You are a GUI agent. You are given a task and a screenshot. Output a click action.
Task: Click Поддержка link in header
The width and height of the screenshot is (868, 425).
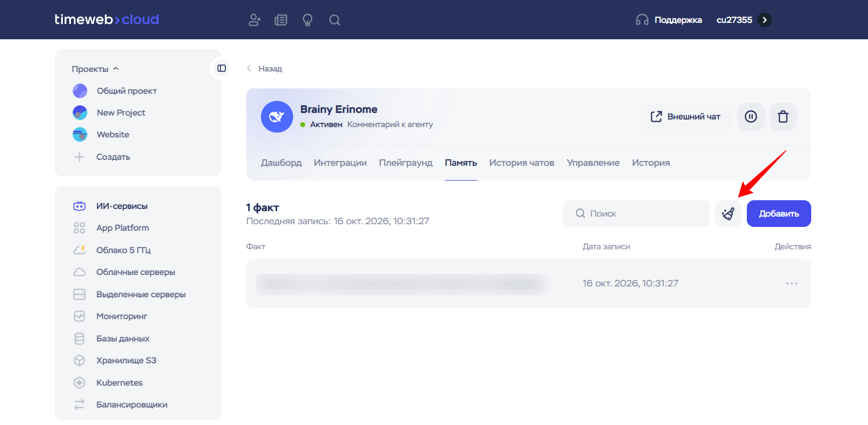tap(678, 20)
